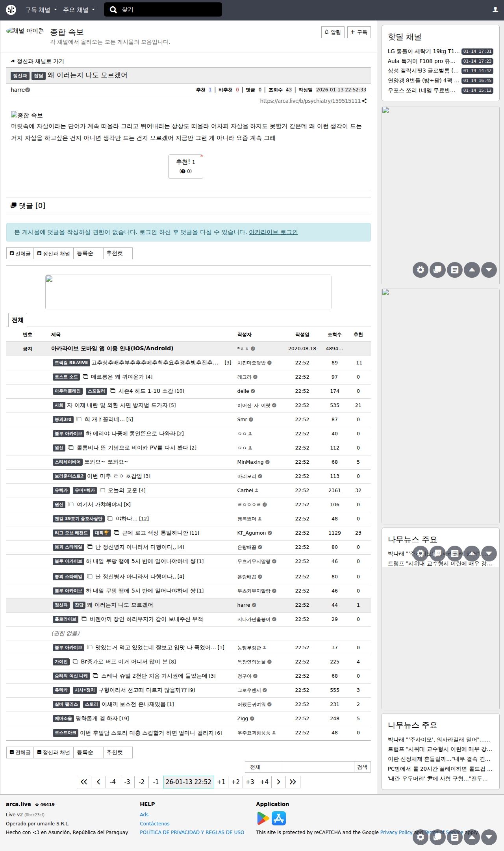Open news '내란 우두머리' 尹에 사형 구형

[x=437, y=779]
